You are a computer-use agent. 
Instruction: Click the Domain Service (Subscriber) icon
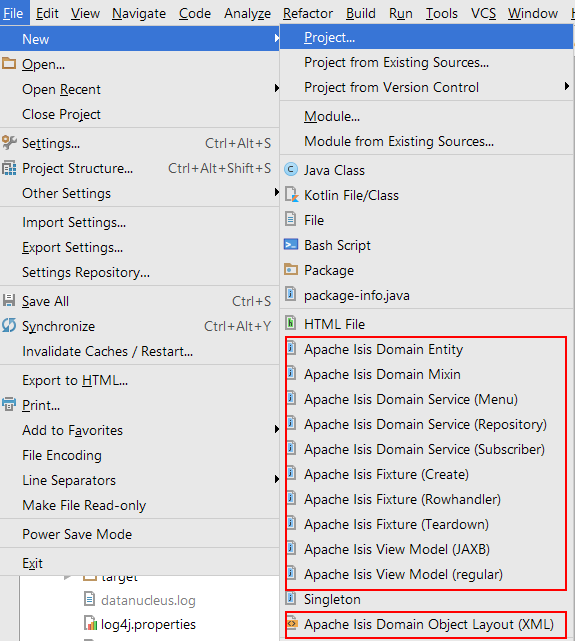click(291, 448)
